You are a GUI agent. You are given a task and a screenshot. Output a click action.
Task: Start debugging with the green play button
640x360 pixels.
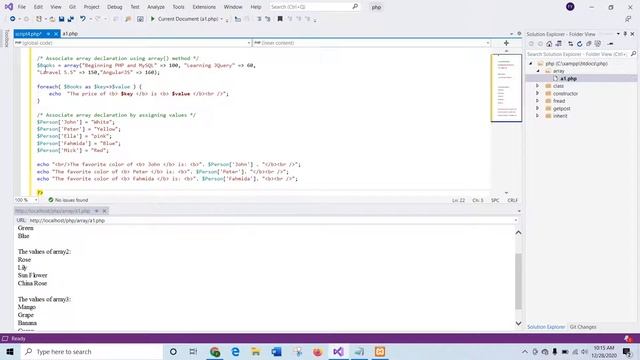point(153,19)
